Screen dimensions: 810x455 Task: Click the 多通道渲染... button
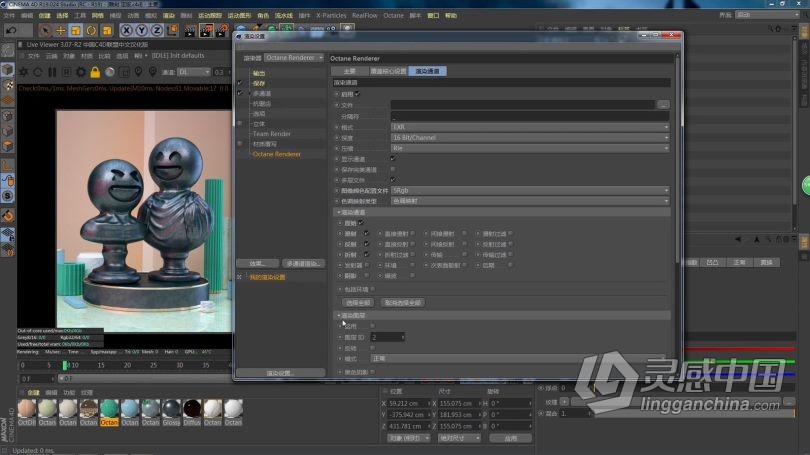303,263
